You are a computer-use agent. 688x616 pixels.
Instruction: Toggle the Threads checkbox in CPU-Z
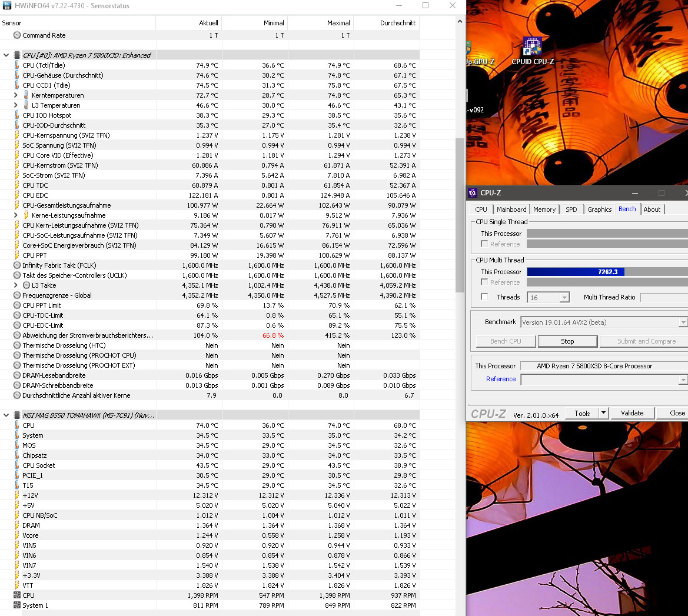[484, 297]
